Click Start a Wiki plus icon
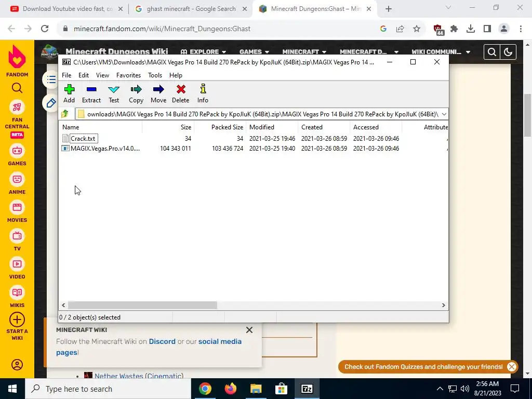Screen dimensions: 532x399 pos(17,320)
